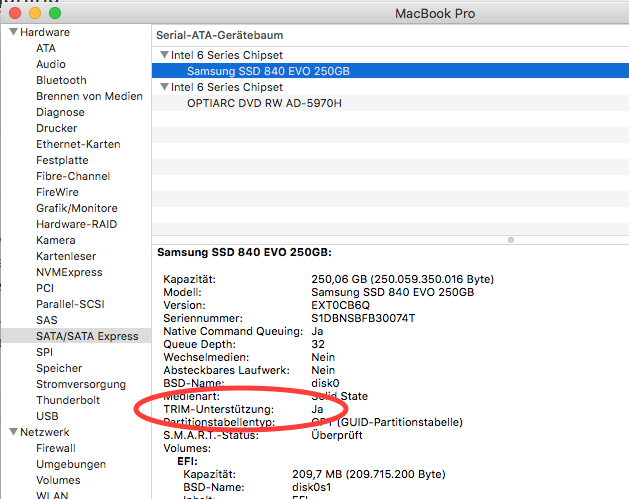
Task: Show Speicher information
Action: 59,368
